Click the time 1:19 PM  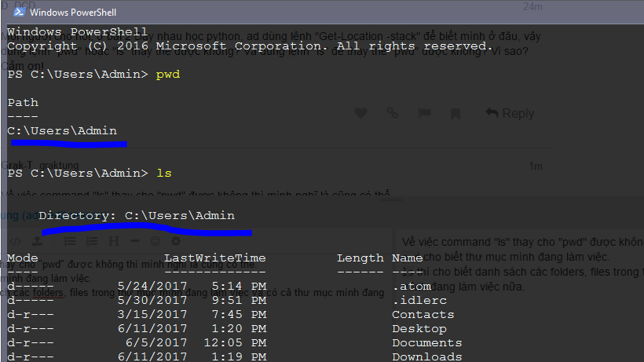pos(239,357)
